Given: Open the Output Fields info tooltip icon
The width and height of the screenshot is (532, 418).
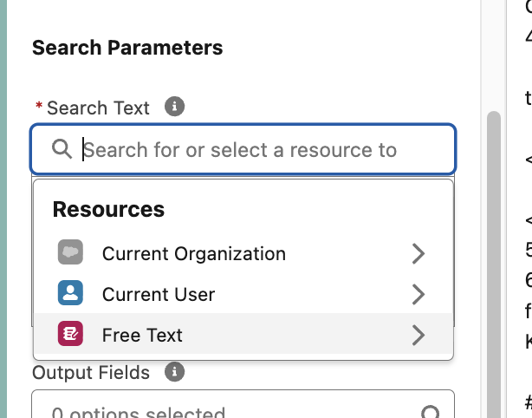Looking at the screenshot, I should (175, 372).
